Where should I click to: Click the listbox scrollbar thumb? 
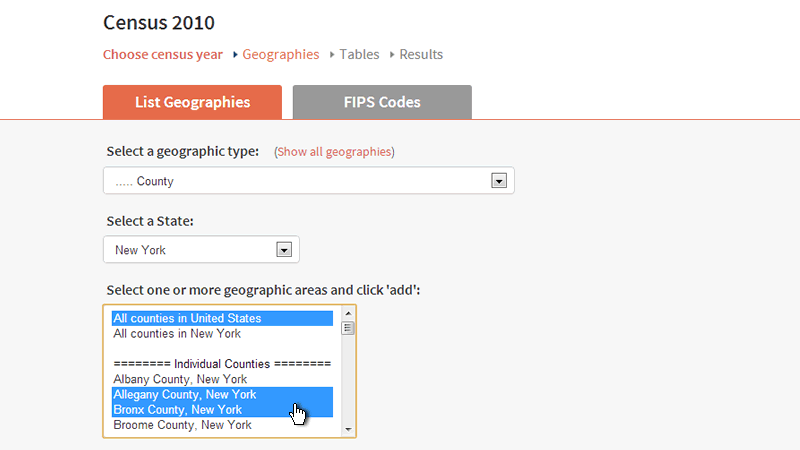[348, 328]
